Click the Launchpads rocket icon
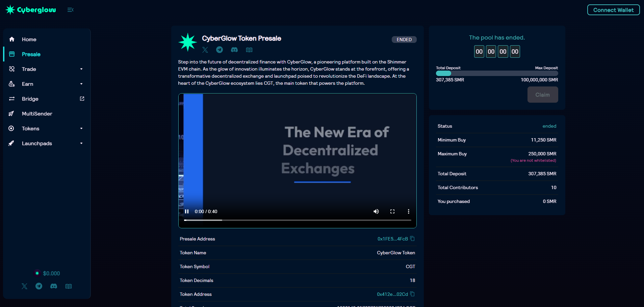 [11, 143]
